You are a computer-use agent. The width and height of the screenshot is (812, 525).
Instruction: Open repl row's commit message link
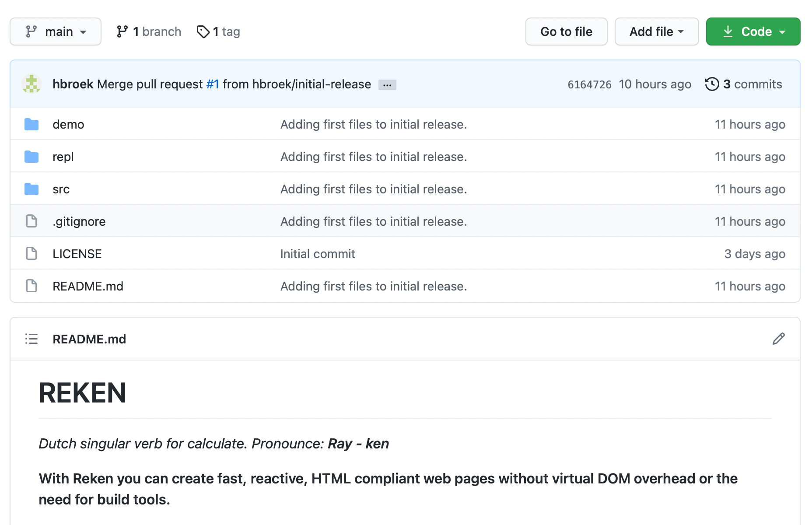[x=374, y=157]
